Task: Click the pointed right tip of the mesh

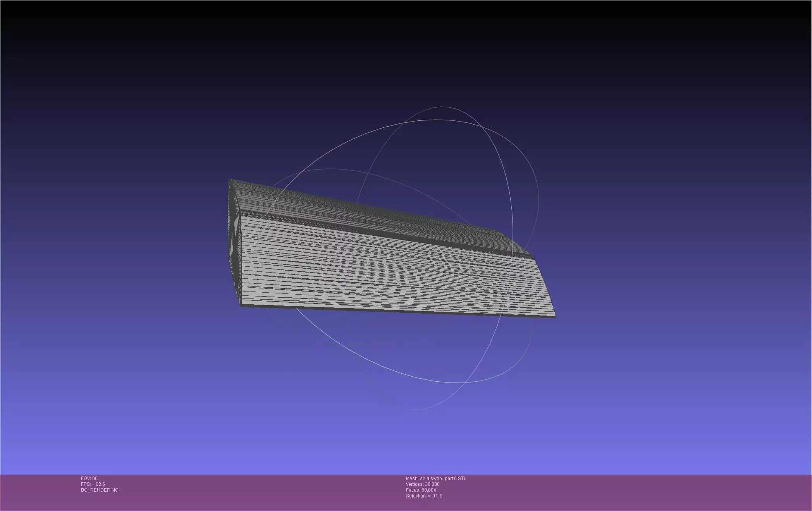Action: tap(555, 316)
